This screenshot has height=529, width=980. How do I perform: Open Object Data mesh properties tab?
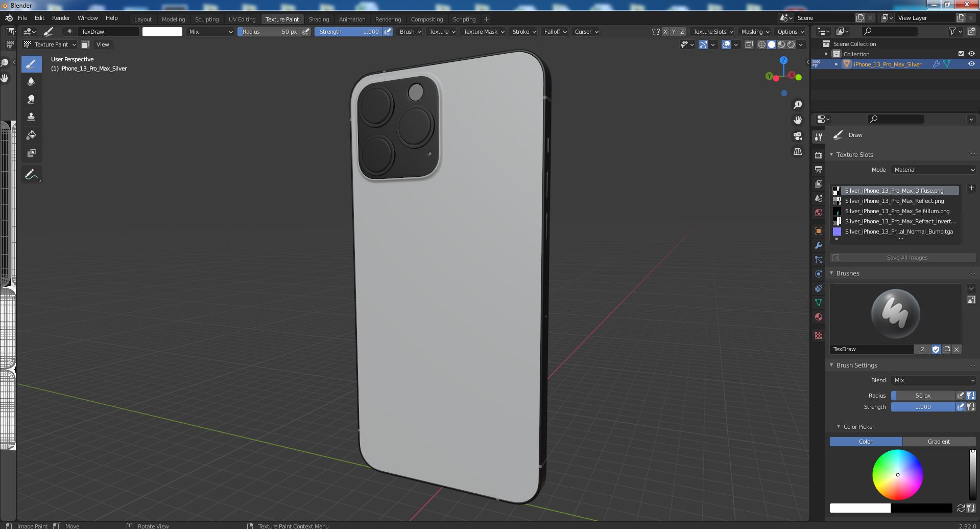tap(819, 303)
